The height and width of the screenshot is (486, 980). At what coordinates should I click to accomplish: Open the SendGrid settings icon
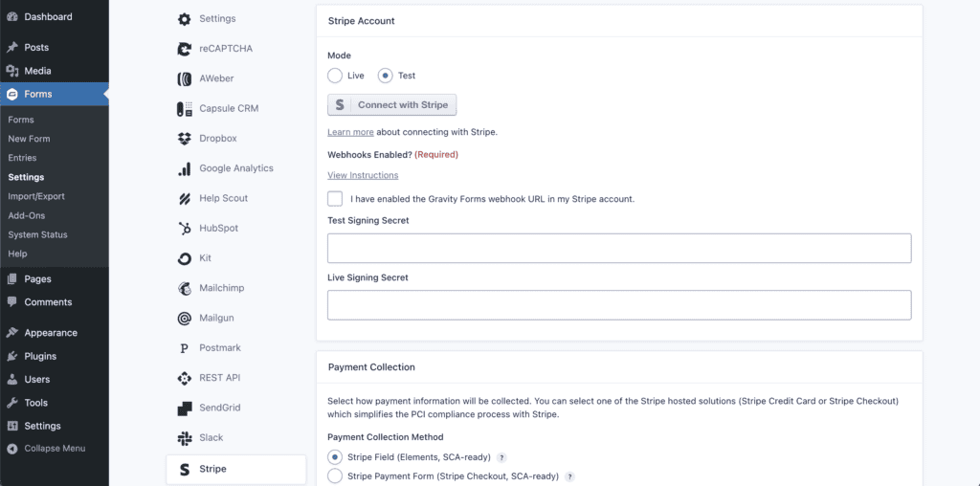185,408
